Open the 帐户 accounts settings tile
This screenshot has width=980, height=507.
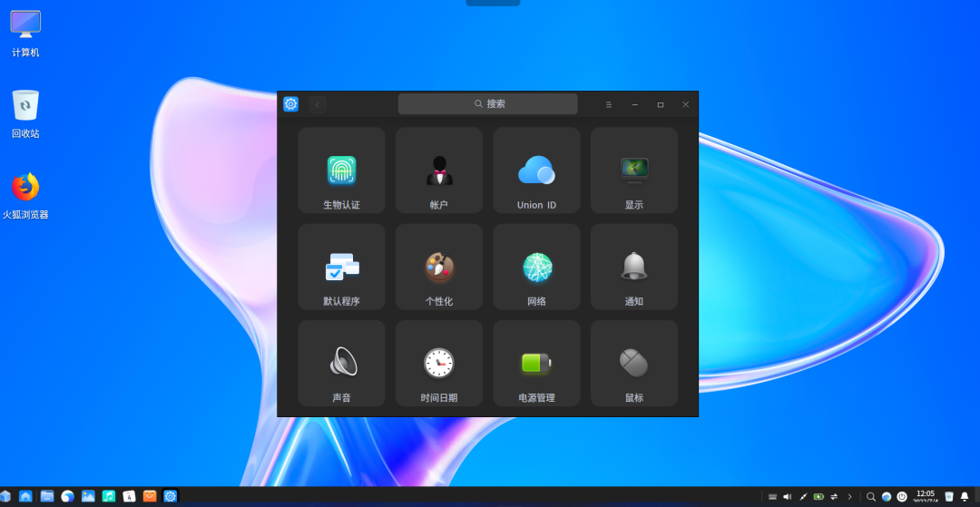(439, 170)
